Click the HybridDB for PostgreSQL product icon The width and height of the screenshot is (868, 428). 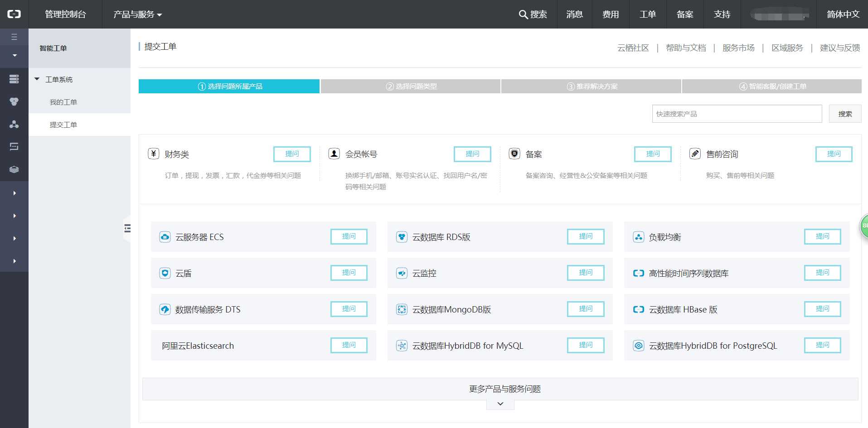638,346
